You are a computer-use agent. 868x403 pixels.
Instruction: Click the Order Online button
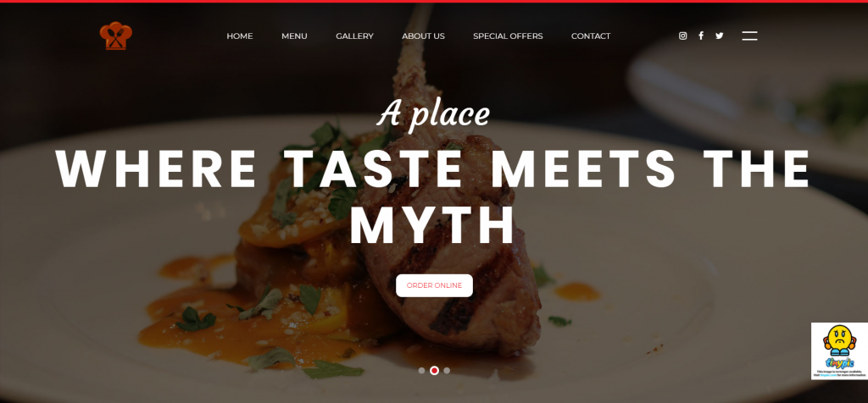(435, 286)
